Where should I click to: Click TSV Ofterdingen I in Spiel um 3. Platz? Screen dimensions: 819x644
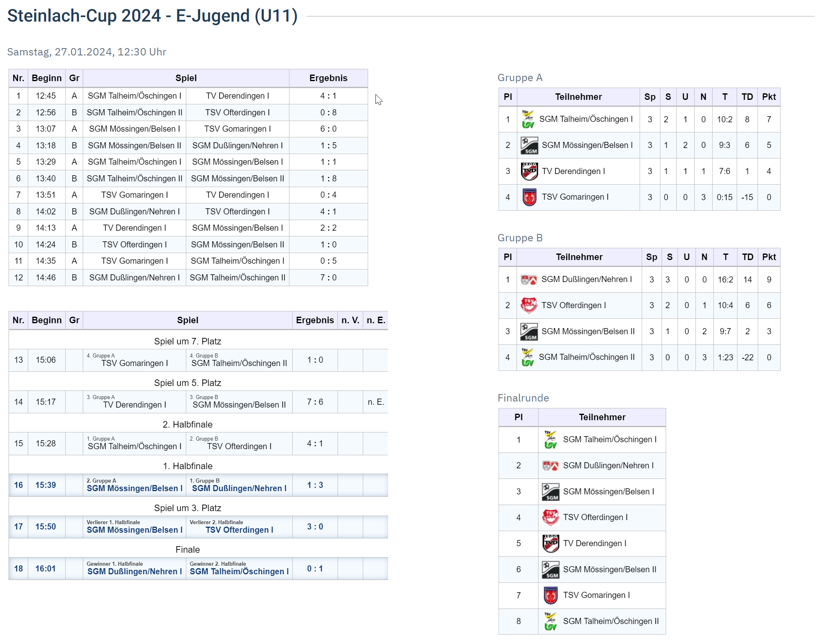(x=239, y=530)
